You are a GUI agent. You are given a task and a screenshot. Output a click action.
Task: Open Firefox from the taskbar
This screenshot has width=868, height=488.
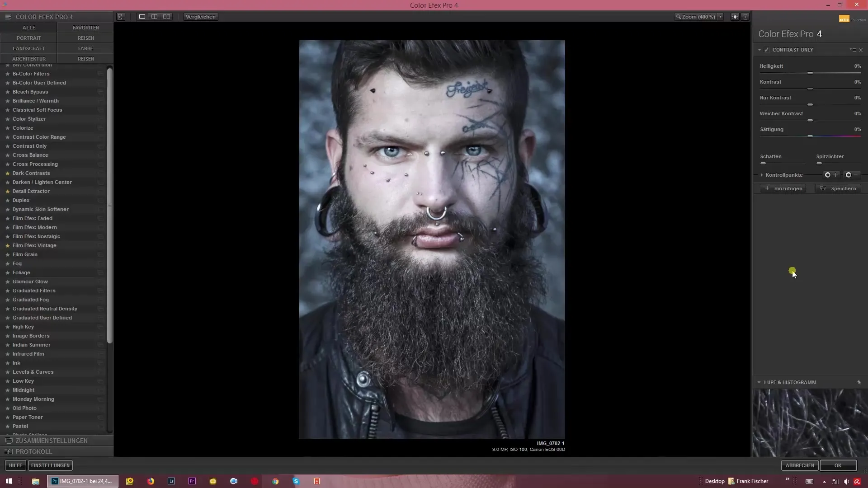[x=151, y=481]
